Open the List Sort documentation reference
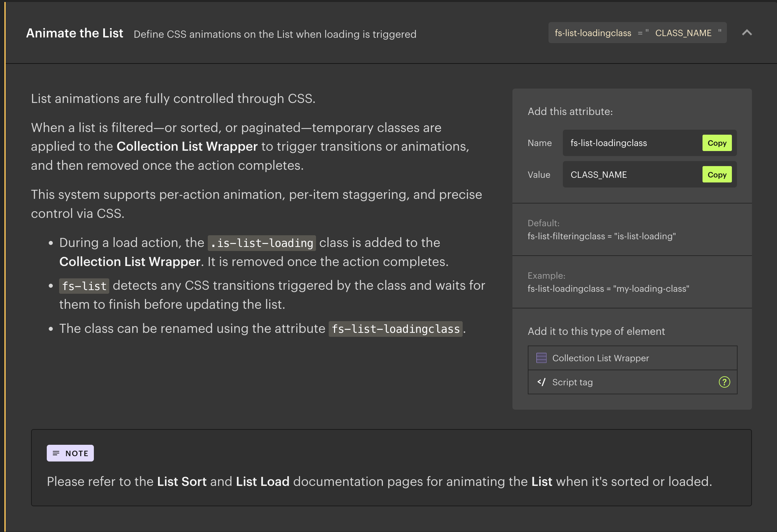The height and width of the screenshot is (532, 777). click(x=181, y=482)
